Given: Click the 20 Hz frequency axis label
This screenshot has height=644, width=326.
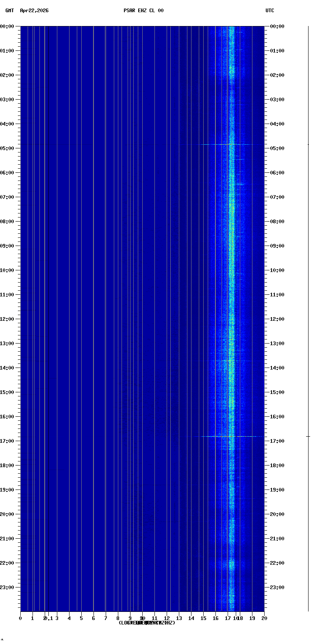Looking at the screenshot, I should click(264, 618).
